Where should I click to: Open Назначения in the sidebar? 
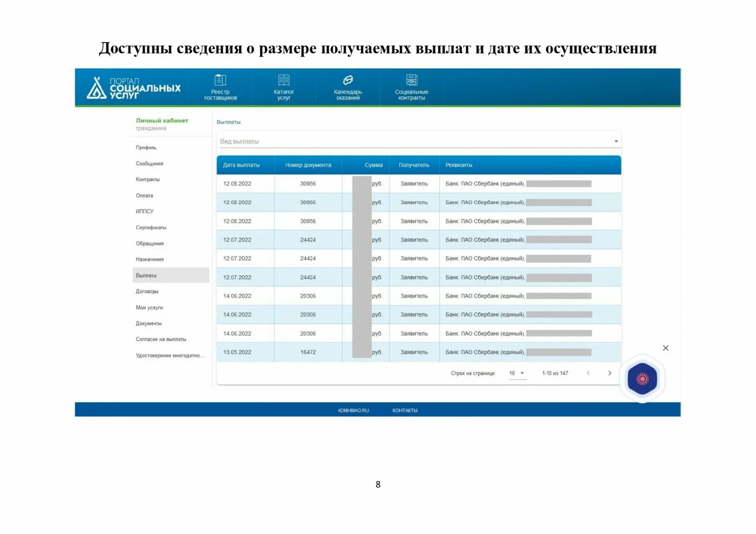point(150,259)
